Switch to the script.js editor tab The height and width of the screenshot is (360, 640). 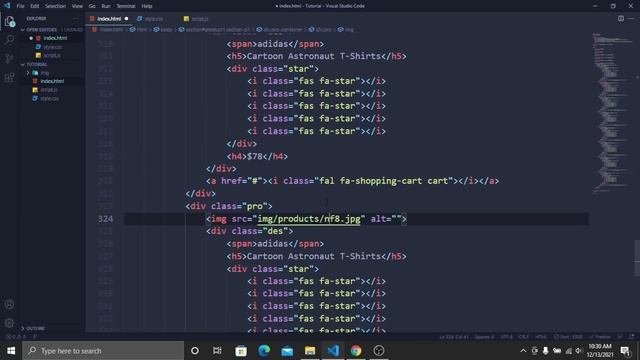coord(200,19)
